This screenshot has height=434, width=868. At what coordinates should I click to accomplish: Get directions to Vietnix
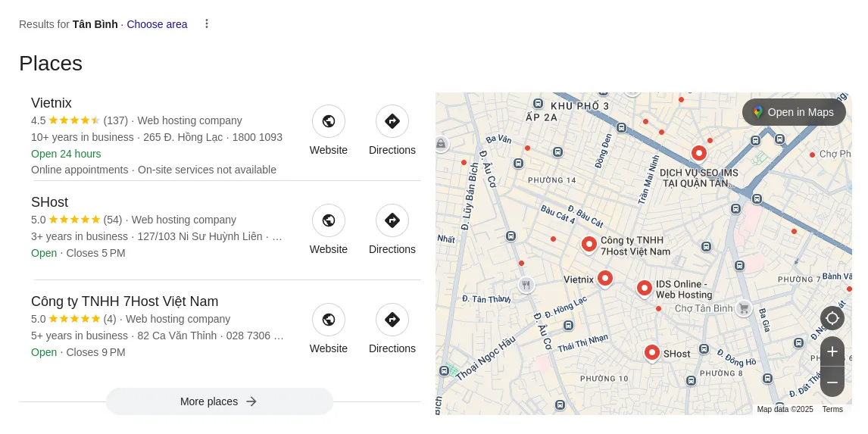392,121
